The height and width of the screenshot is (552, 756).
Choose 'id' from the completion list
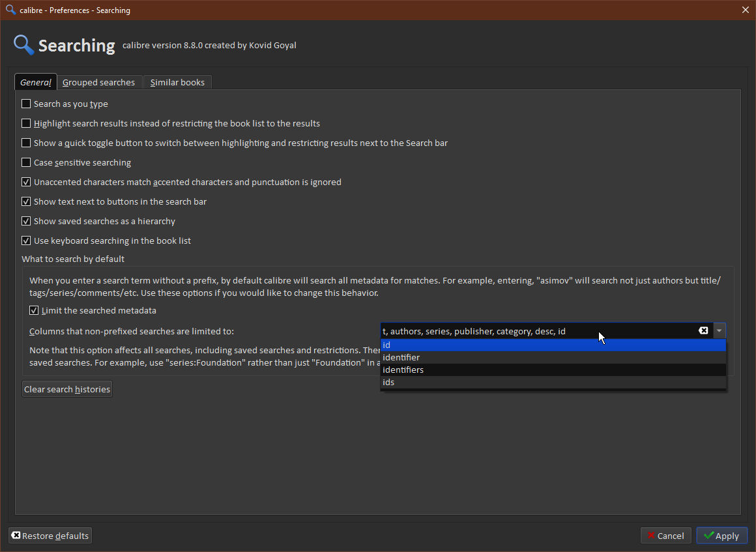553,345
